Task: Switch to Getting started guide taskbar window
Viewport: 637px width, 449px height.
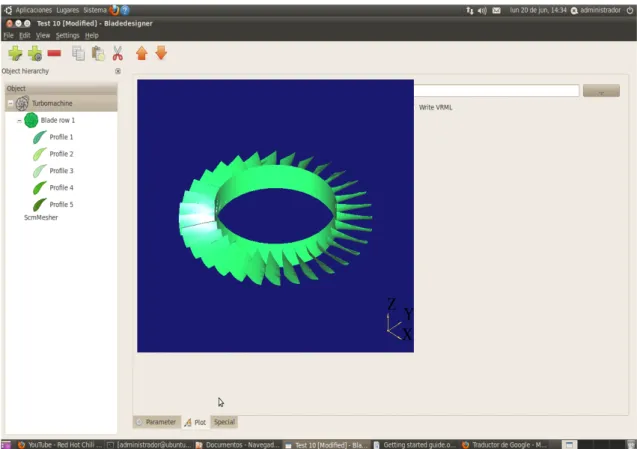Action: pos(415,445)
